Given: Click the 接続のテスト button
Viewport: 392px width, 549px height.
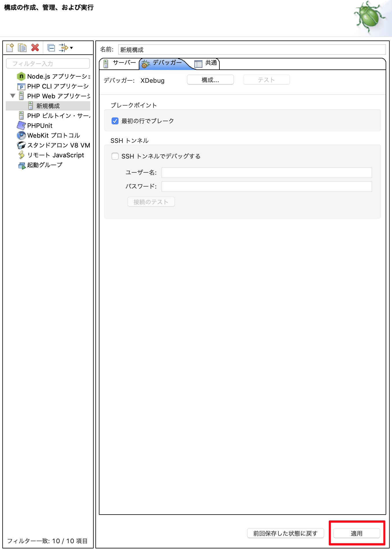Looking at the screenshot, I should coord(151,202).
